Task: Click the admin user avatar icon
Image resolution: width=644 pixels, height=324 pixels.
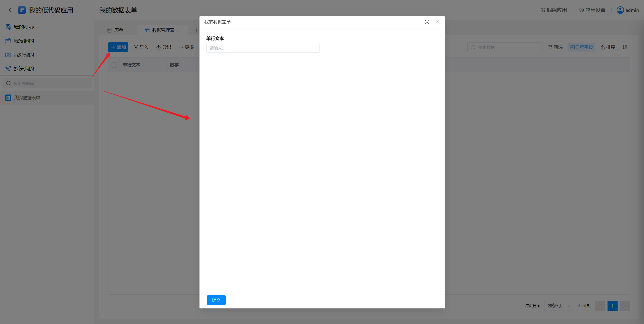Action: pos(620,10)
